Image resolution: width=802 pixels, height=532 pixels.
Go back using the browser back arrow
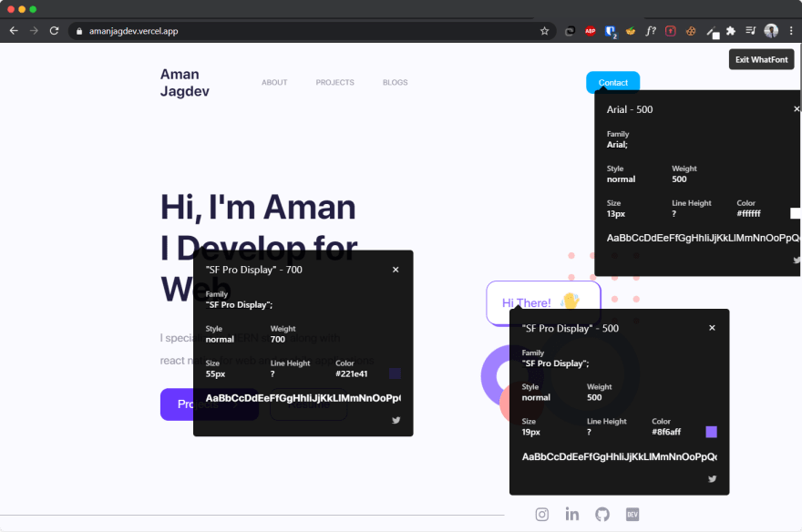(x=14, y=31)
